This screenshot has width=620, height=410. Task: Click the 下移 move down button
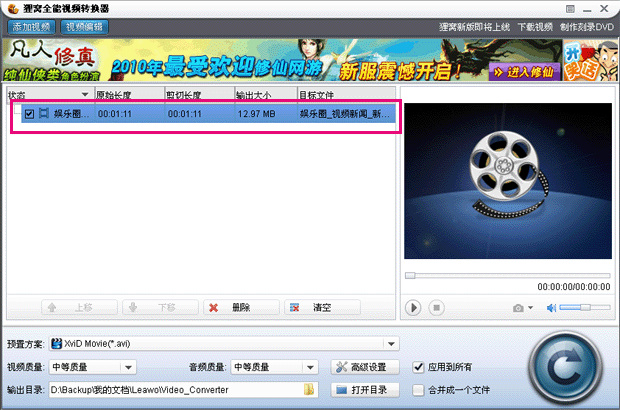pyautogui.click(x=160, y=307)
